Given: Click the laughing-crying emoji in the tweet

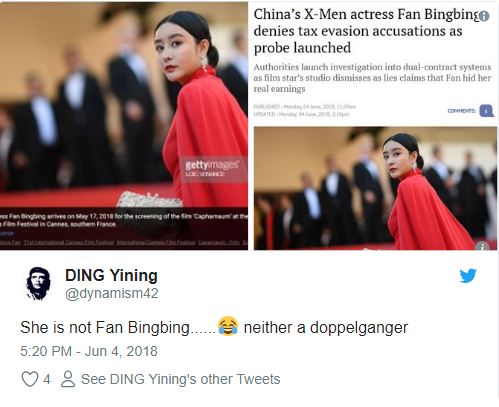Looking at the screenshot, I should (x=228, y=326).
